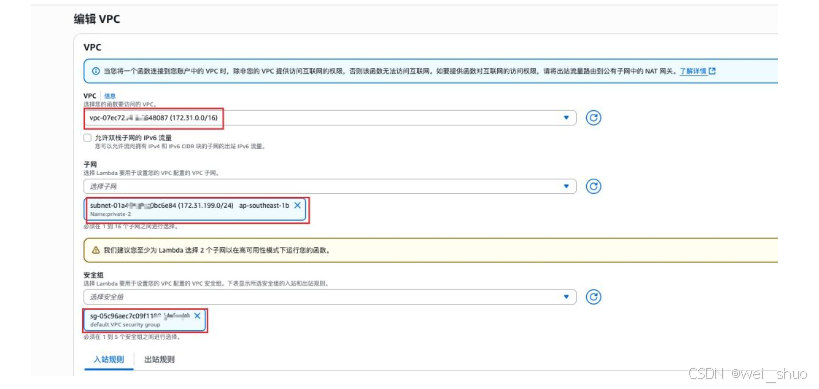Click the vpc-07ec72 (172.31.0.0/16) value
The height and width of the screenshot is (389, 819).
point(153,118)
